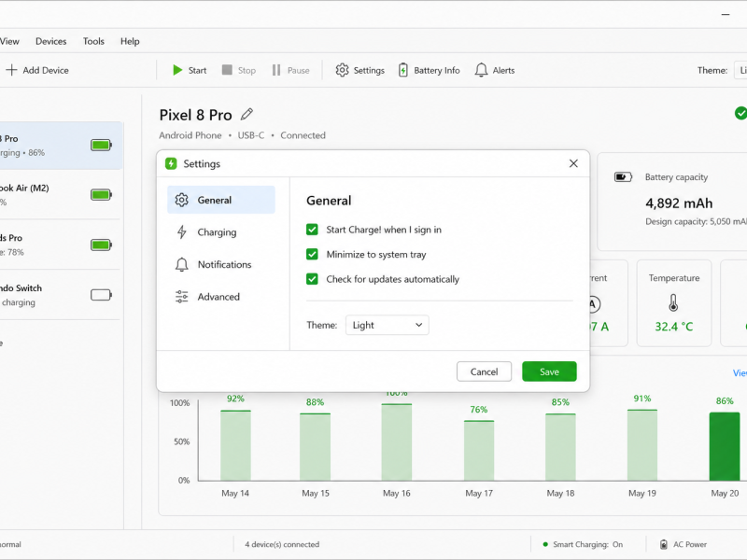The width and height of the screenshot is (747, 560).
Task: Click battery icon of Pixel Pro device row
Action: pos(101,146)
